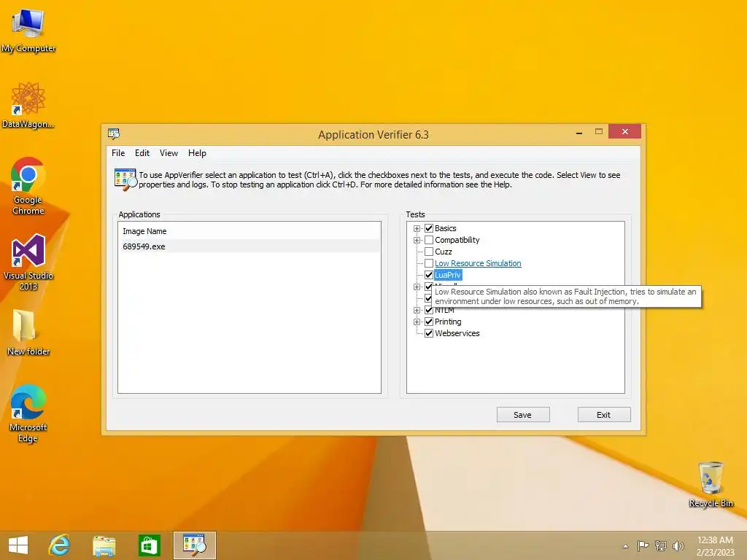Screen dimensions: 747x560
Task: Open My Computer desktop icon
Action: coord(28,29)
